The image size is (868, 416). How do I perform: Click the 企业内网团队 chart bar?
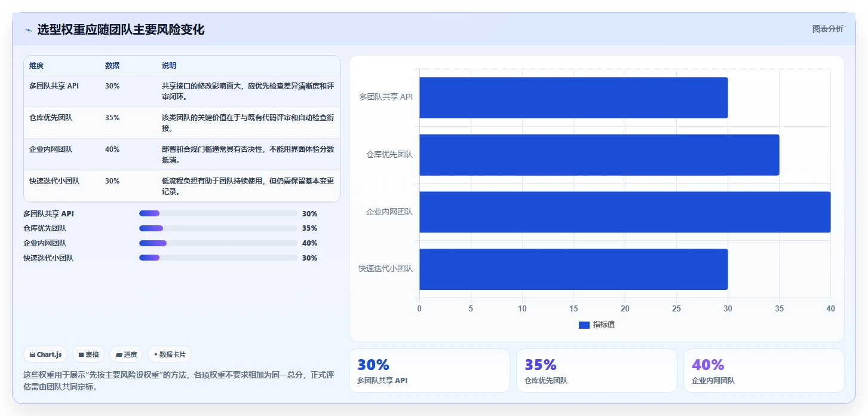pyautogui.click(x=625, y=212)
